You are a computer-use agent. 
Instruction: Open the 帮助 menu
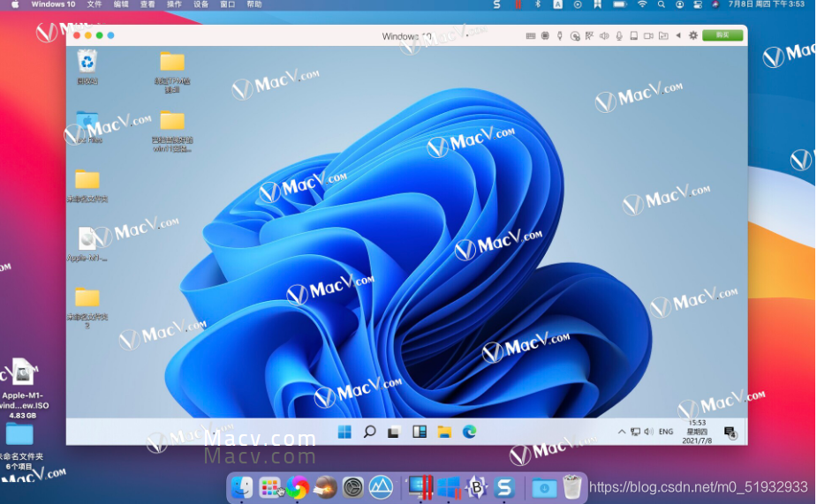point(254,4)
